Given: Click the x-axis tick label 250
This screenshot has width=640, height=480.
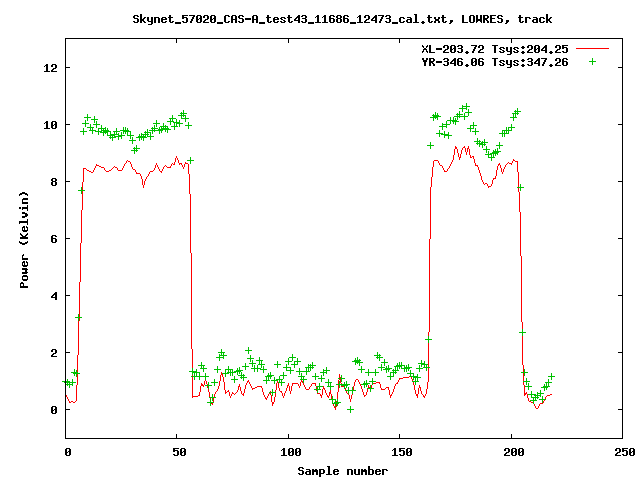Looking at the screenshot, I should click(x=625, y=452).
